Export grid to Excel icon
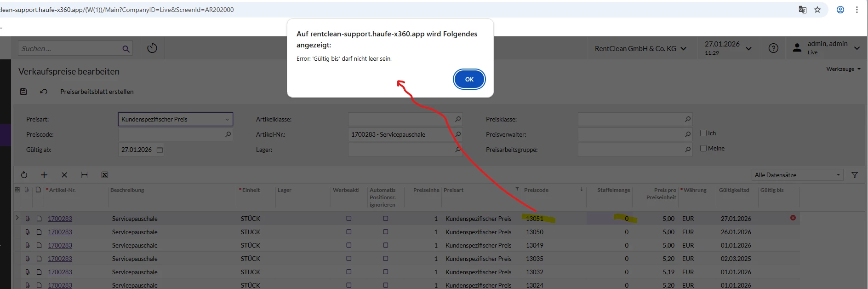Viewport: 868px width, 289px height. pos(105,175)
